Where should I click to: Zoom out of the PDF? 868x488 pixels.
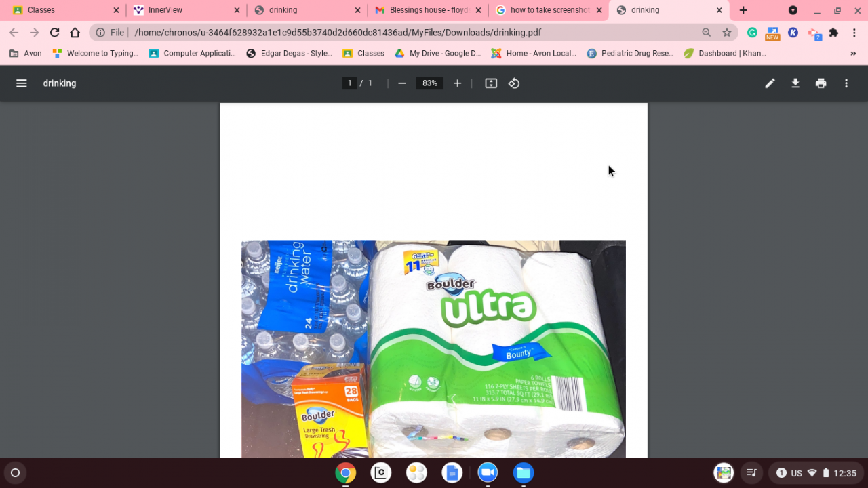(x=402, y=83)
